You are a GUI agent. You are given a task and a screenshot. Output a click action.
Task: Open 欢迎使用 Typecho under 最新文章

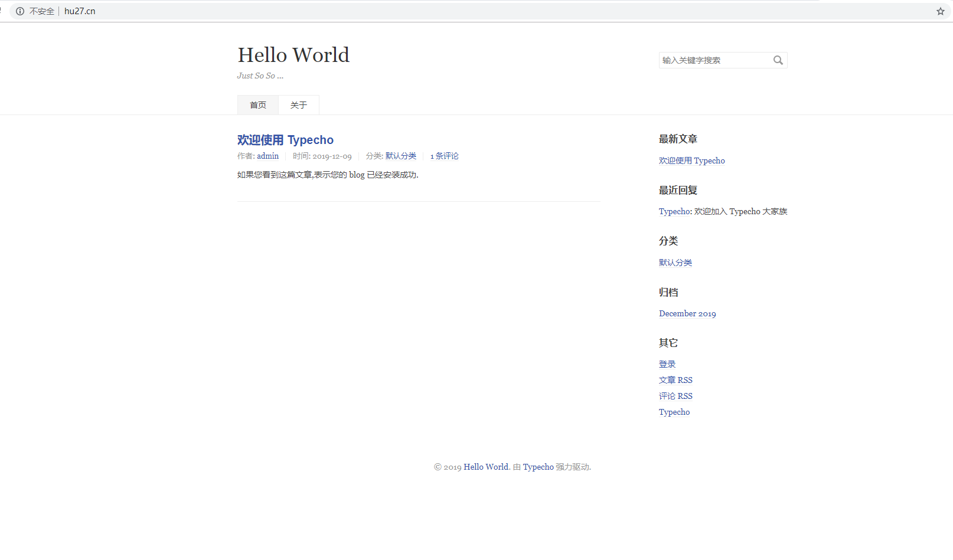pos(692,161)
